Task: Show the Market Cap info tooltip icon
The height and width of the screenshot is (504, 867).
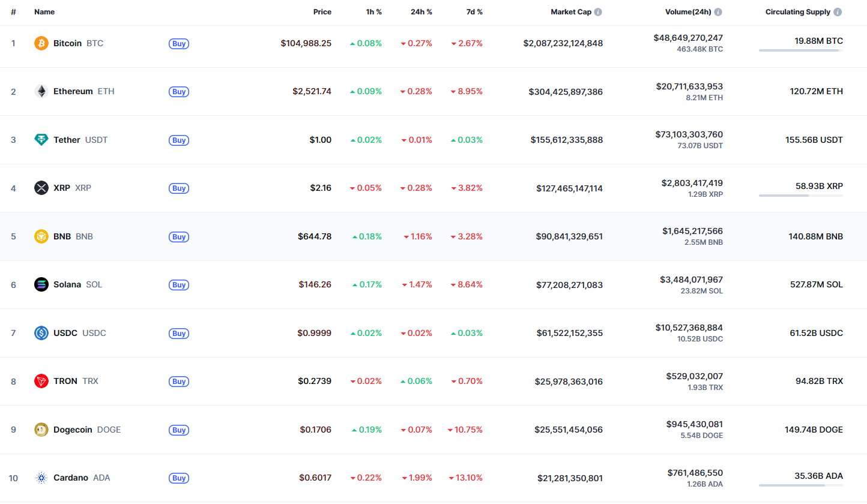Action: 598,12
